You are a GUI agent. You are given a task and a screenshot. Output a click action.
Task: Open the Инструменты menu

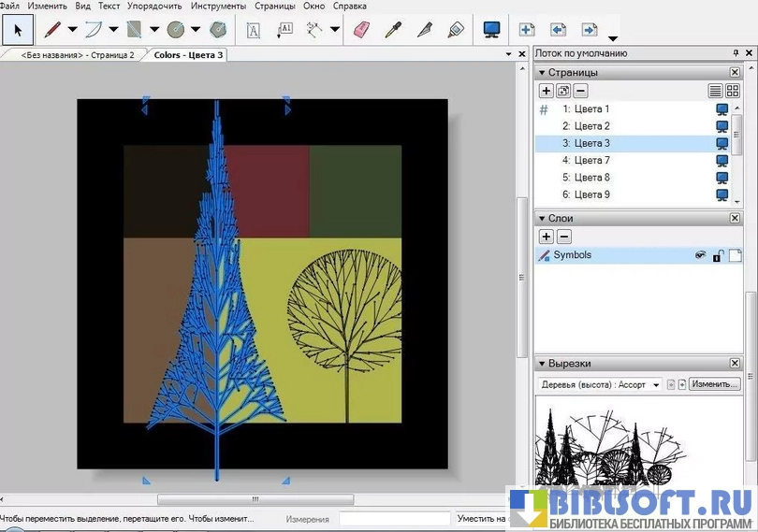218,6
